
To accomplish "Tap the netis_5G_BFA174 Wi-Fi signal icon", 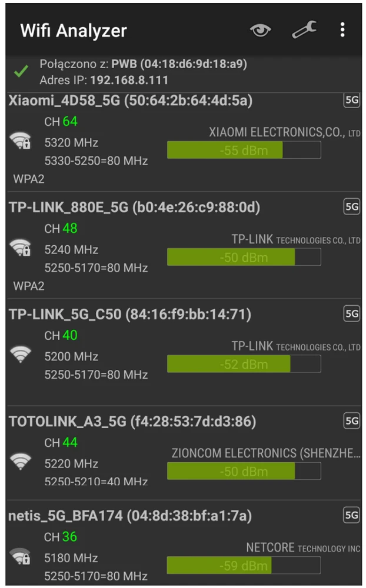I will [21, 556].
